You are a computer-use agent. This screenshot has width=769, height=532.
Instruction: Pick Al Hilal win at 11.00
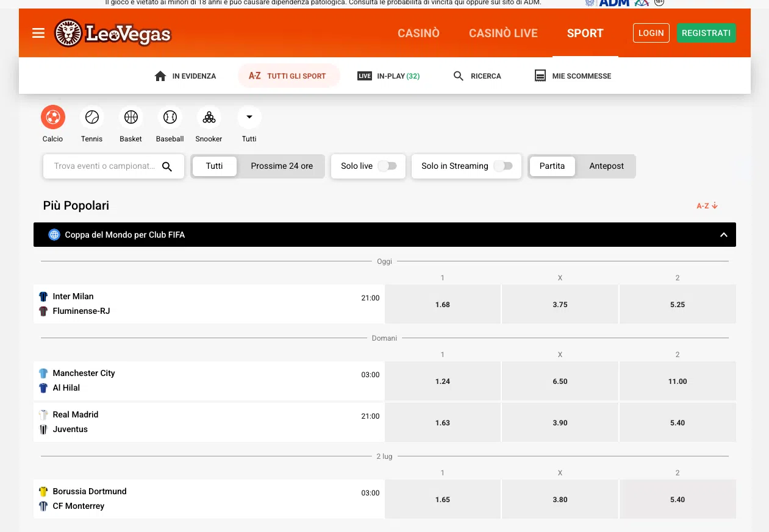(x=678, y=381)
